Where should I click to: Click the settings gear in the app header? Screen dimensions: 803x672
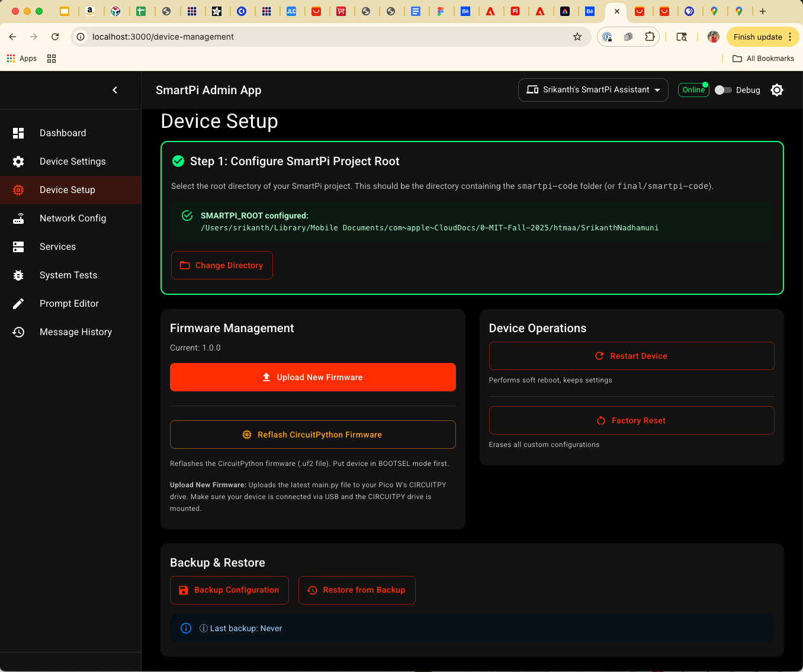(x=776, y=90)
